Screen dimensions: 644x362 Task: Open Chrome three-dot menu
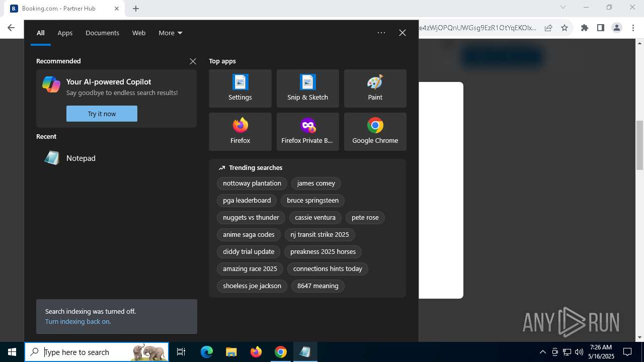(633, 28)
